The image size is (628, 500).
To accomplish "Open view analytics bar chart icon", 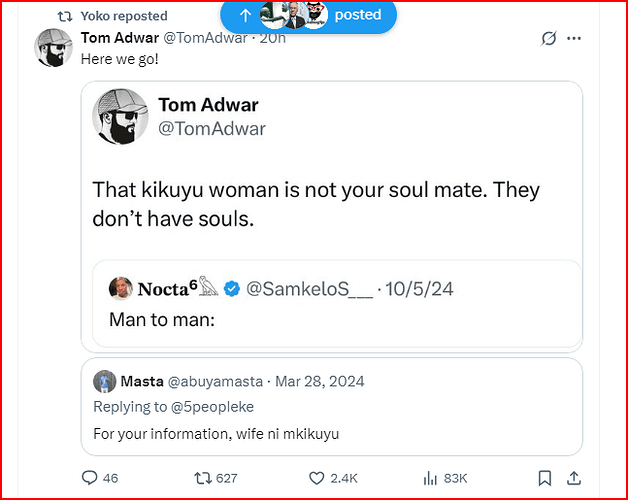I will click(432, 478).
